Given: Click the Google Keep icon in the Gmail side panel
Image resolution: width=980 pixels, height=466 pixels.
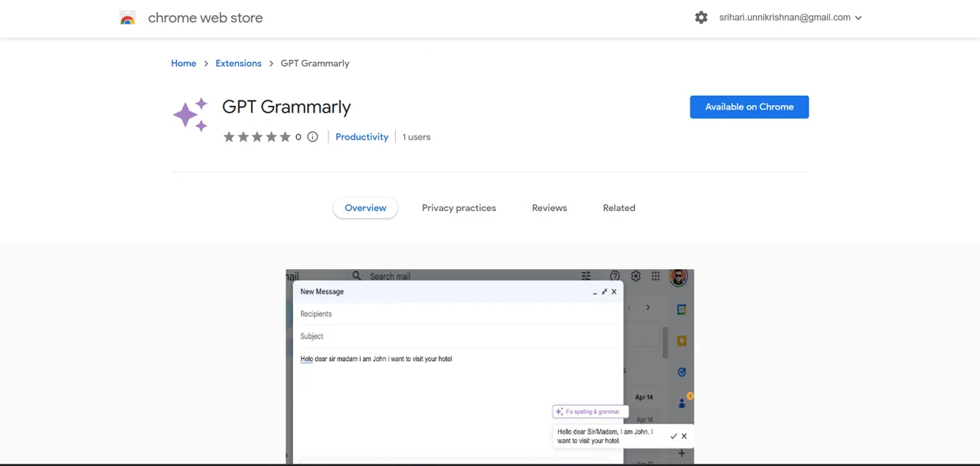Looking at the screenshot, I should [x=681, y=340].
